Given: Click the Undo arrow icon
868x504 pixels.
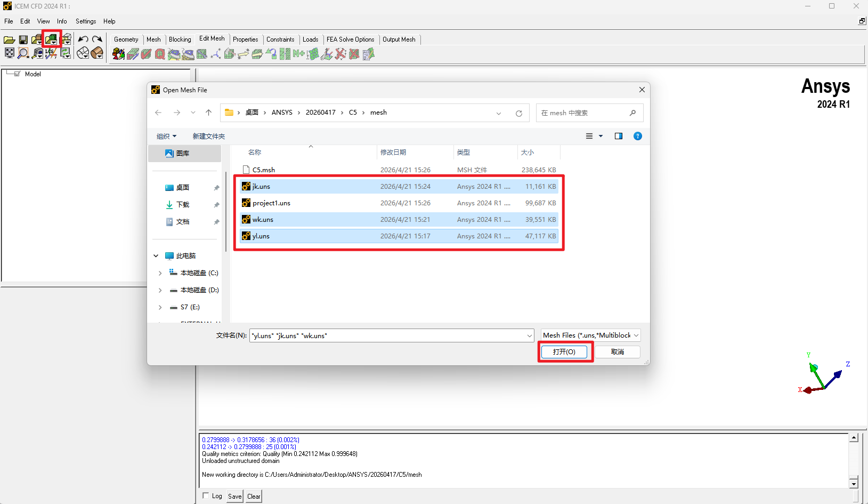Looking at the screenshot, I should click(83, 39).
